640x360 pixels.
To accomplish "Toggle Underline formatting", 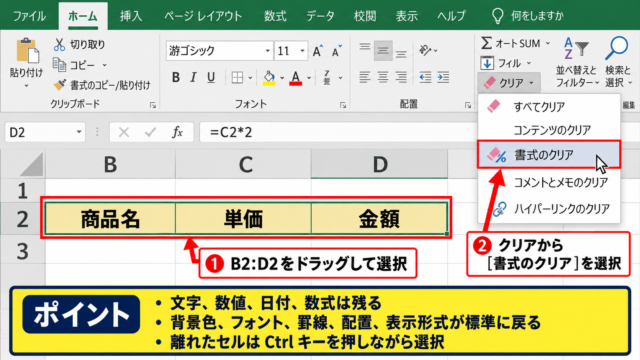I will 211,77.
